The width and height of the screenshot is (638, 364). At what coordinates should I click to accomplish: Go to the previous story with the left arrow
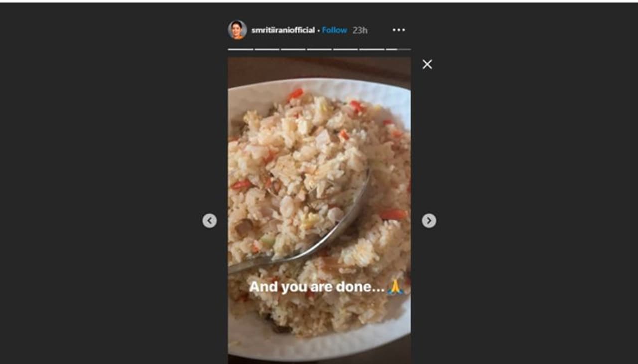click(210, 221)
